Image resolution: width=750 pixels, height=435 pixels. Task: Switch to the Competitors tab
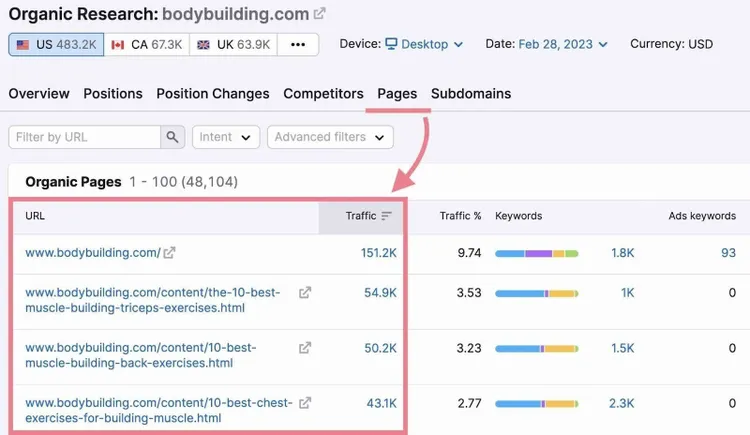(x=323, y=93)
